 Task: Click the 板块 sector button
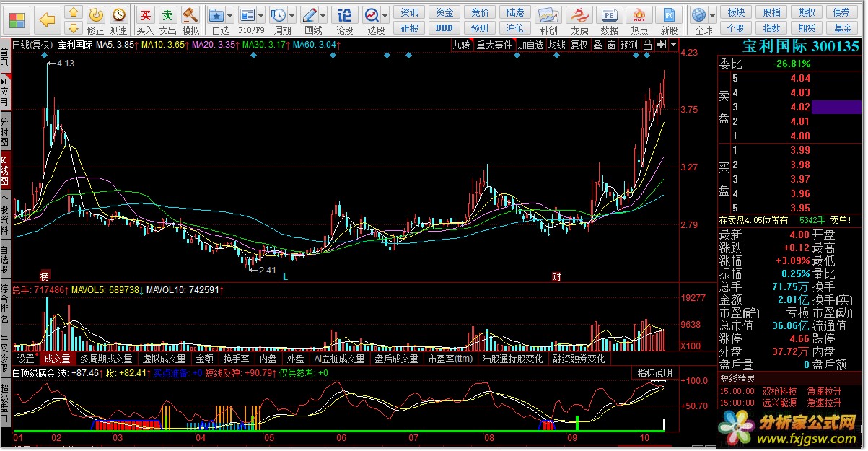pos(736,12)
